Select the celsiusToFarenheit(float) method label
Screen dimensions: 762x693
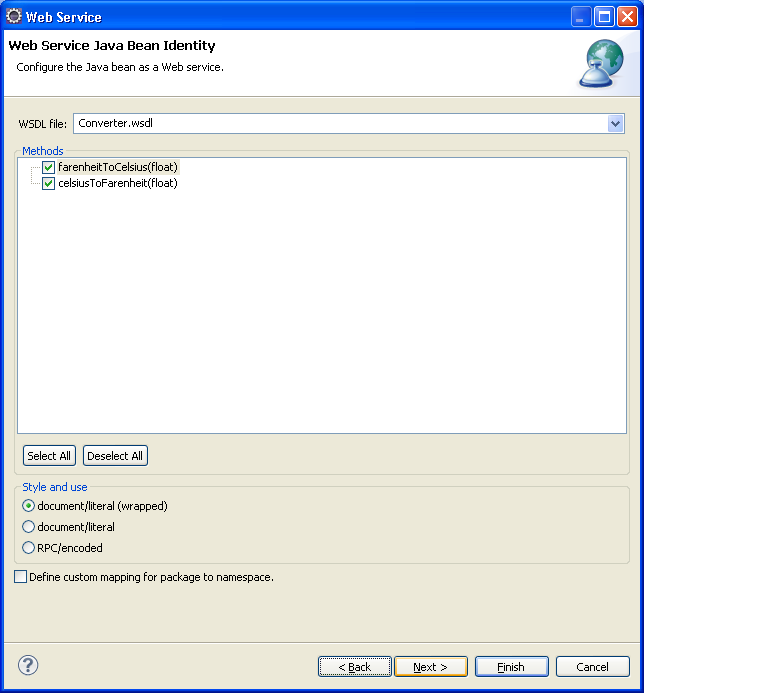coord(118,183)
